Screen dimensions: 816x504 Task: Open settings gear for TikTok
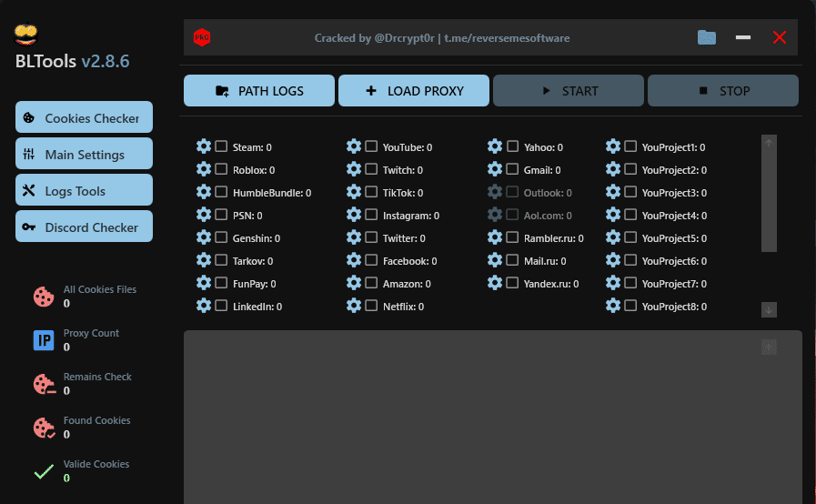coord(354,192)
